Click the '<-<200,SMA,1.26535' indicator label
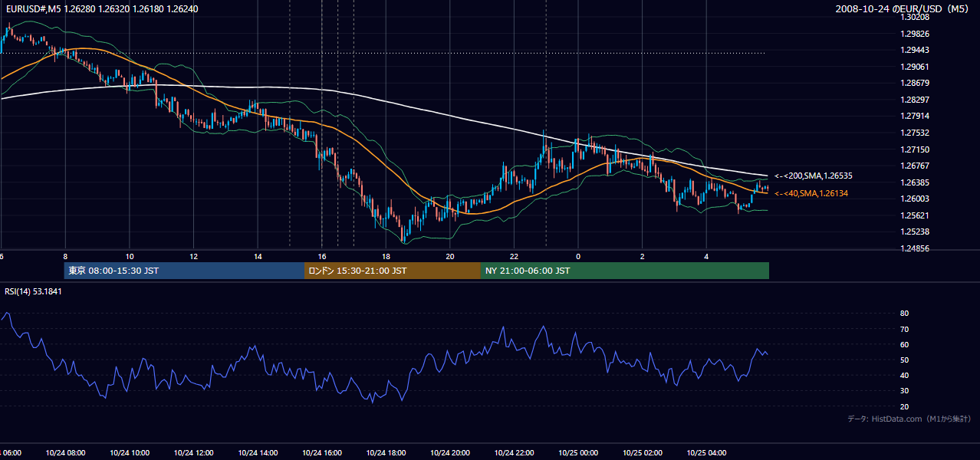The width and height of the screenshot is (980, 460). click(814, 176)
